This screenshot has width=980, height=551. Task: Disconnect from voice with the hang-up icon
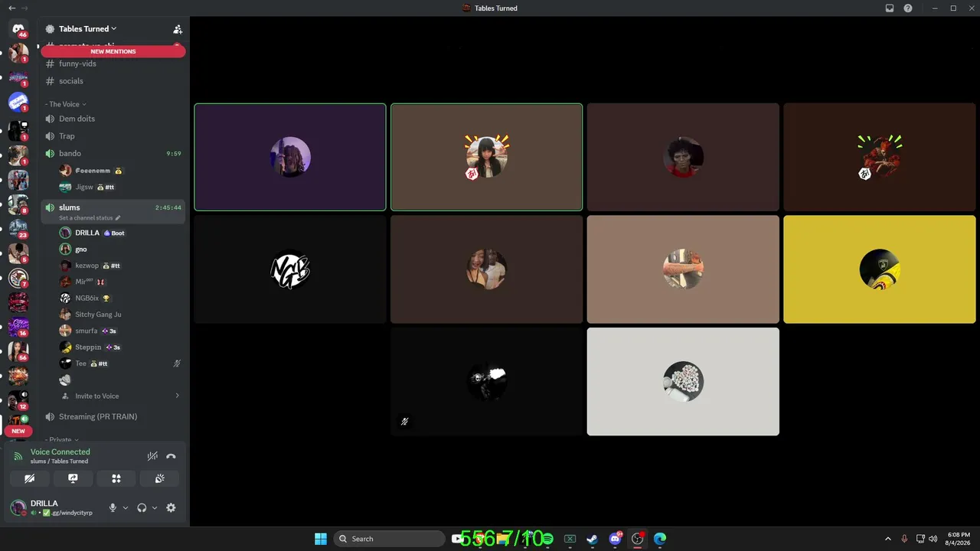171,456
